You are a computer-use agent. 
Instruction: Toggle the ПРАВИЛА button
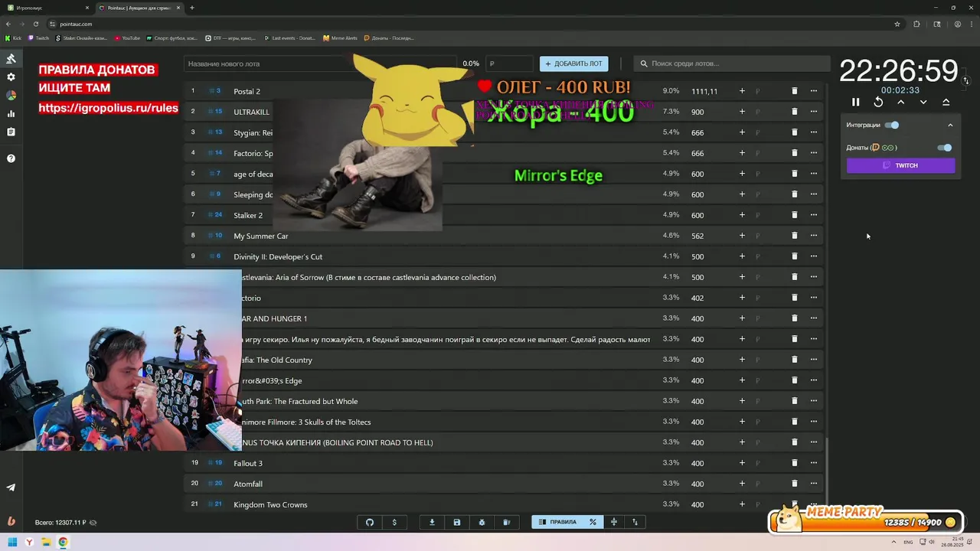557,522
